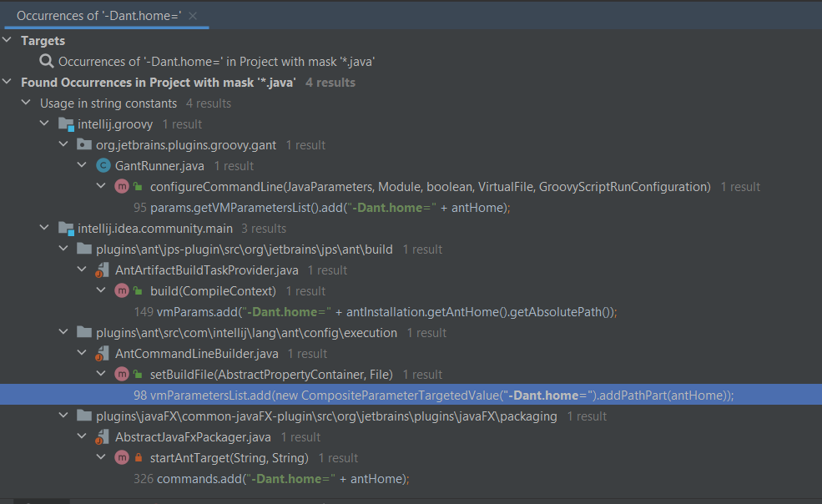This screenshot has height=504, width=822.
Task: Click the AntCommandLineBuilder.java file icon
Action: pos(102,354)
